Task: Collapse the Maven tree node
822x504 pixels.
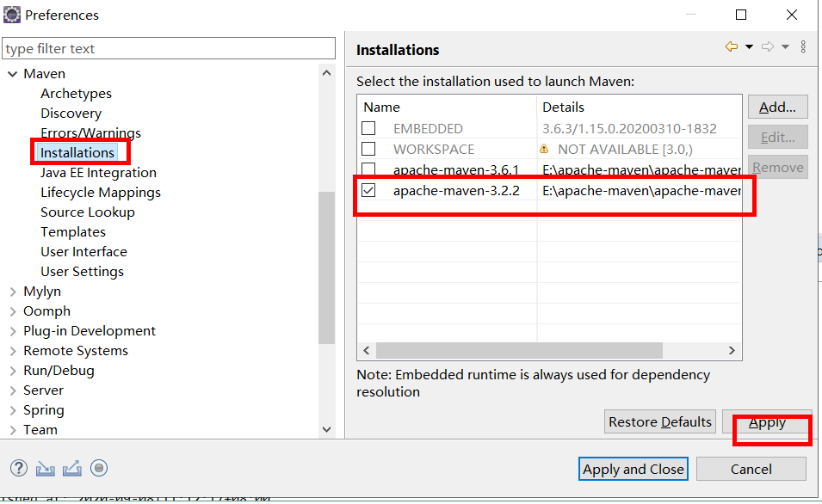Action: tap(13, 74)
